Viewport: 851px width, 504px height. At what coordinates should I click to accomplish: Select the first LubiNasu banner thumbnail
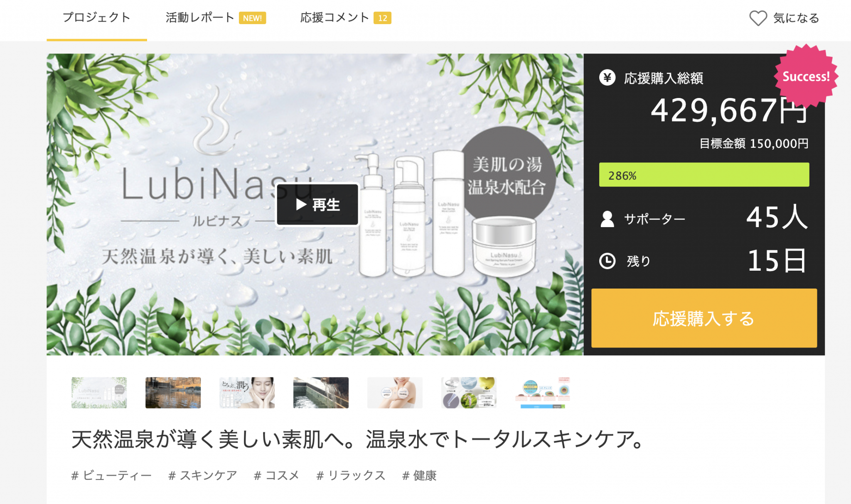(99, 393)
